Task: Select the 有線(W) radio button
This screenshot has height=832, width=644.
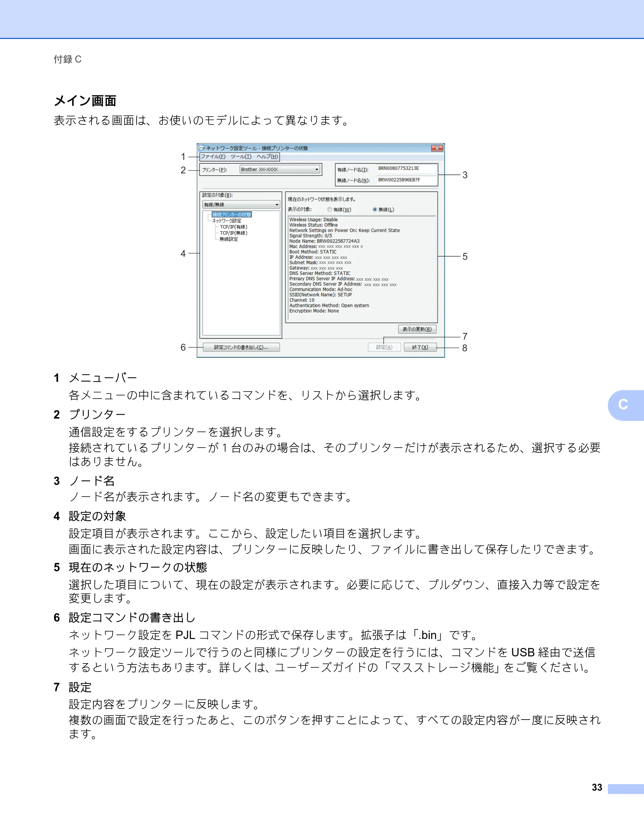Action: pos(330,209)
